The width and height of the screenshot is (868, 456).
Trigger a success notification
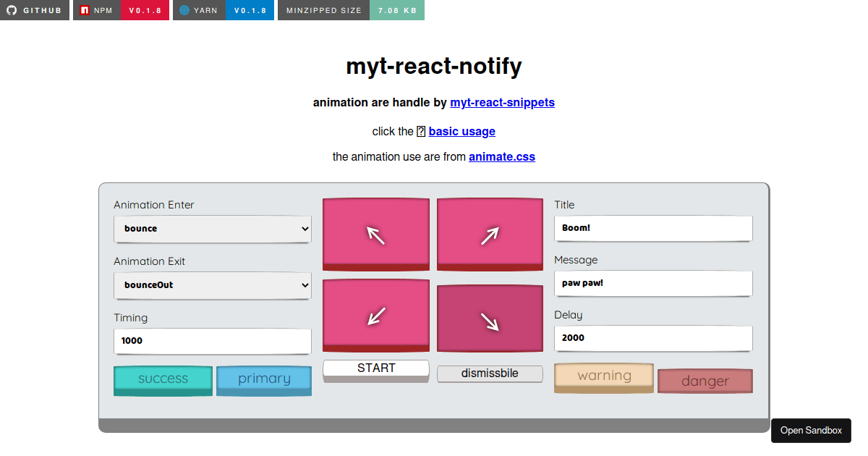[x=163, y=379]
